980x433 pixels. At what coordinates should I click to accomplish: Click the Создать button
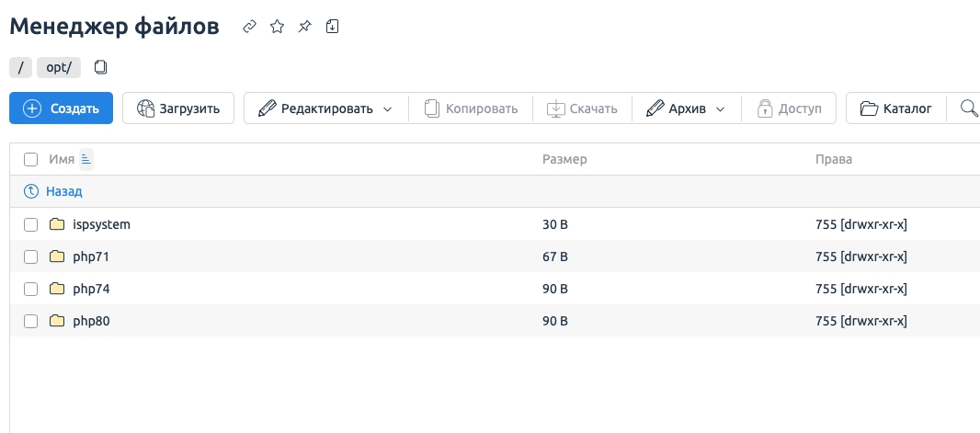[61, 108]
